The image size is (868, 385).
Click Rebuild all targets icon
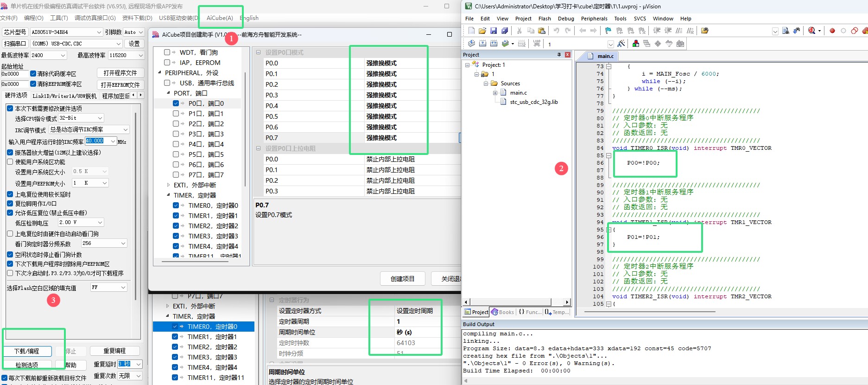494,44
